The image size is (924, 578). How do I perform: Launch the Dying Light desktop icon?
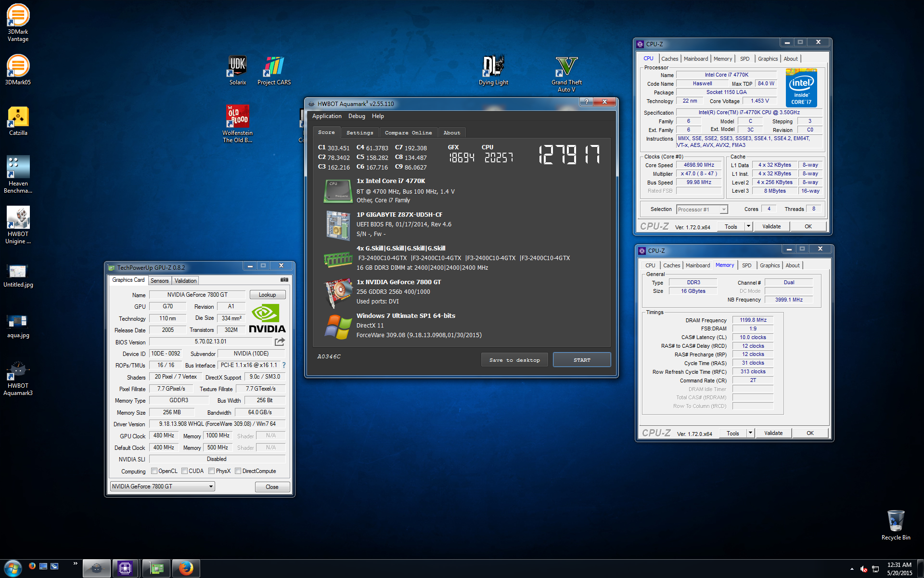click(x=493, y=70)
